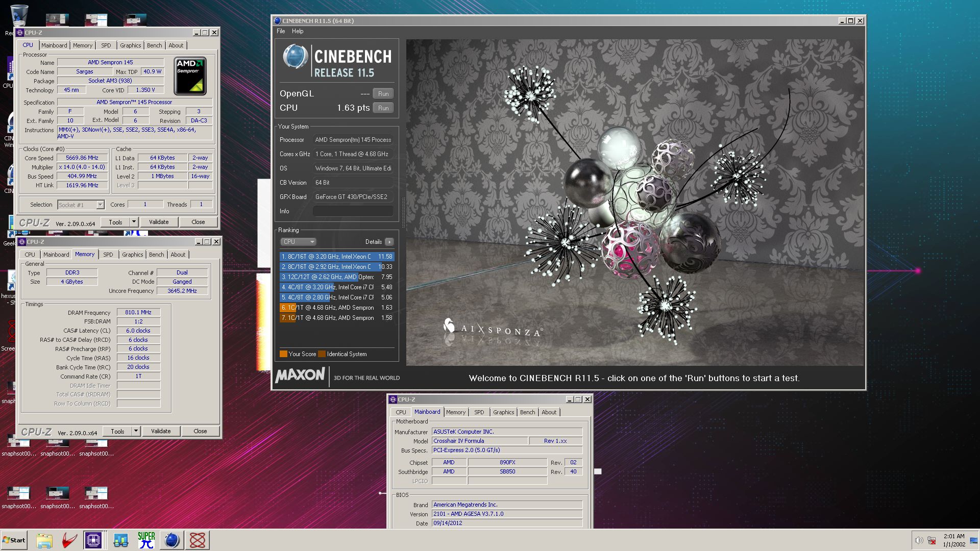Expand Tools dropdown arrow in top CPU-Z window
This screenshot has height=551, width=980.
coord(134,222)
